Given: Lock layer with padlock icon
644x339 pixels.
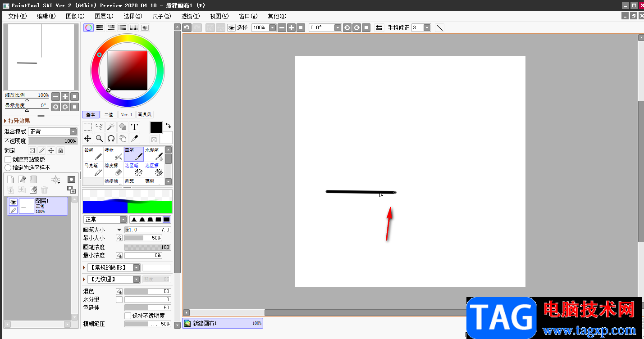Looking at the screenshot, I should (60, 151).
